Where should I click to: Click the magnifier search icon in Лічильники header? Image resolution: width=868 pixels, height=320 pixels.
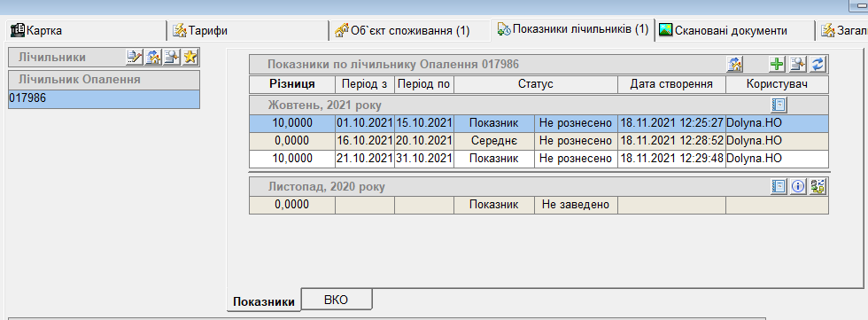pos(172,57)
